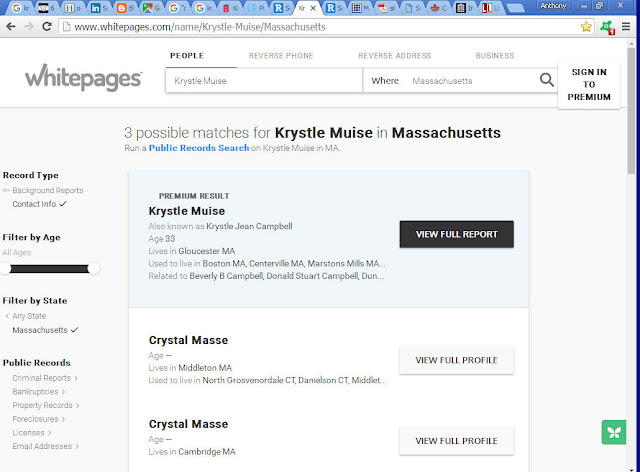Image resolution: width=640 pixels, height=472 pixels.
Task: Expand Bankruptcies public records
Action: point(38,392)
